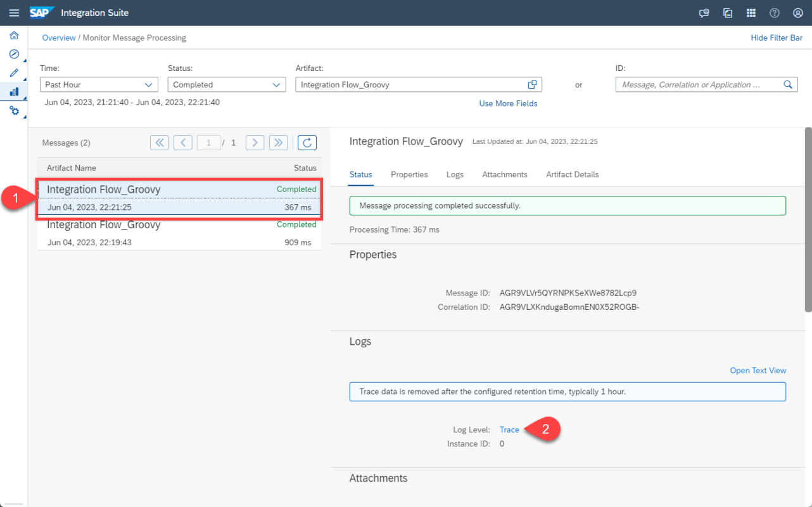Click the Last Updated at timestamp
The image size is (812, 507).
[x=535, y=141]
